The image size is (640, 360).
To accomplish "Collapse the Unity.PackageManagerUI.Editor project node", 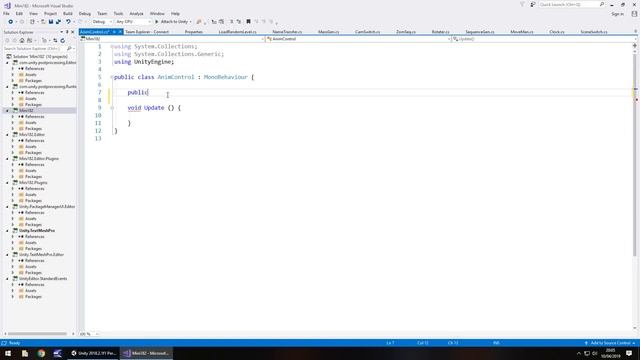I will coord(7,207).
